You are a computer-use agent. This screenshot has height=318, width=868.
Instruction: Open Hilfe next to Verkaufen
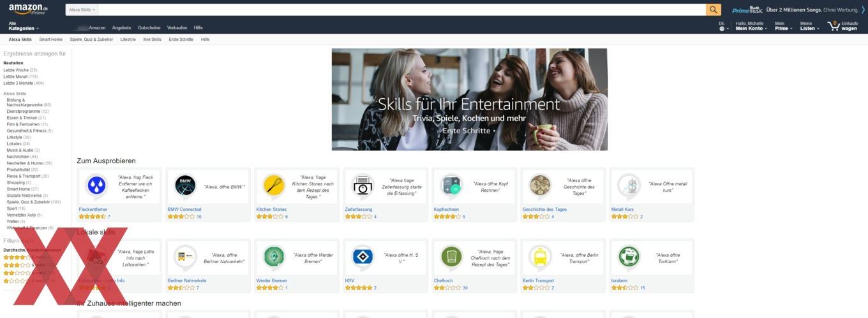tap(198, 28)
